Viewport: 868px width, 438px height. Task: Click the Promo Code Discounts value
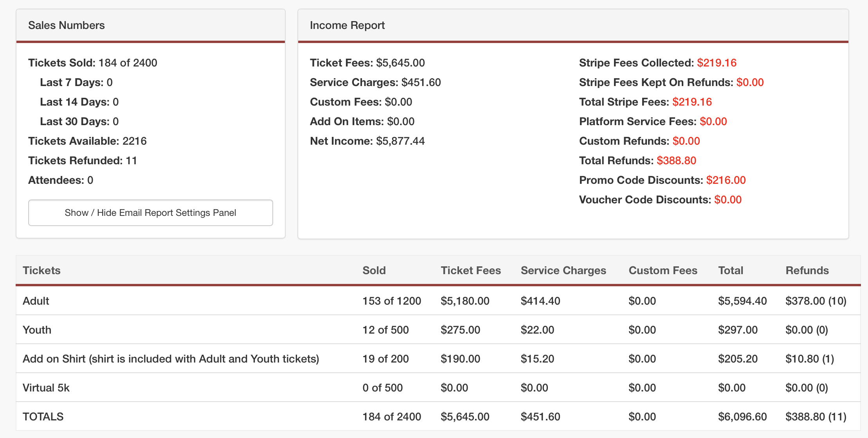point(726,180)
